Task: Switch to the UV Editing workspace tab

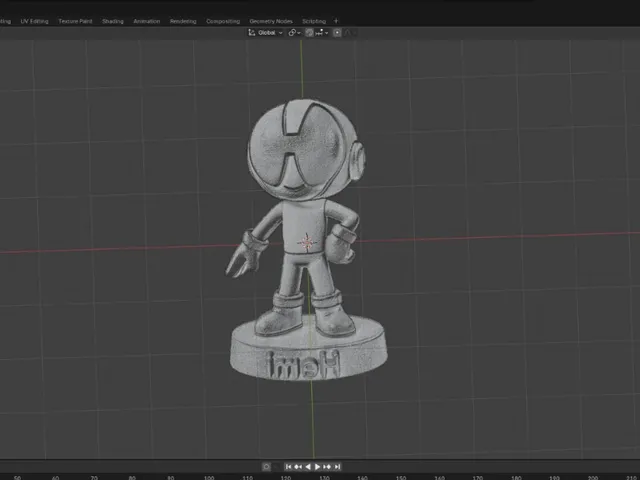Action: (x=34, y=21)
